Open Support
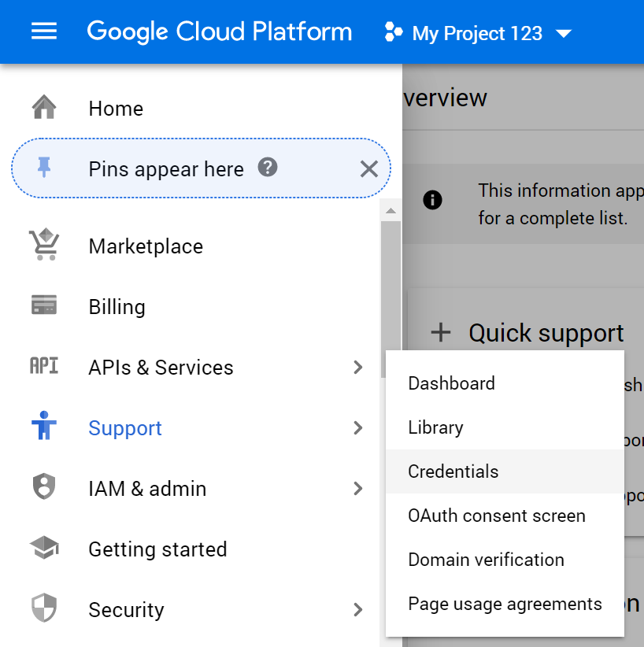This screenshot has width=644, height=647. (125, 428)
